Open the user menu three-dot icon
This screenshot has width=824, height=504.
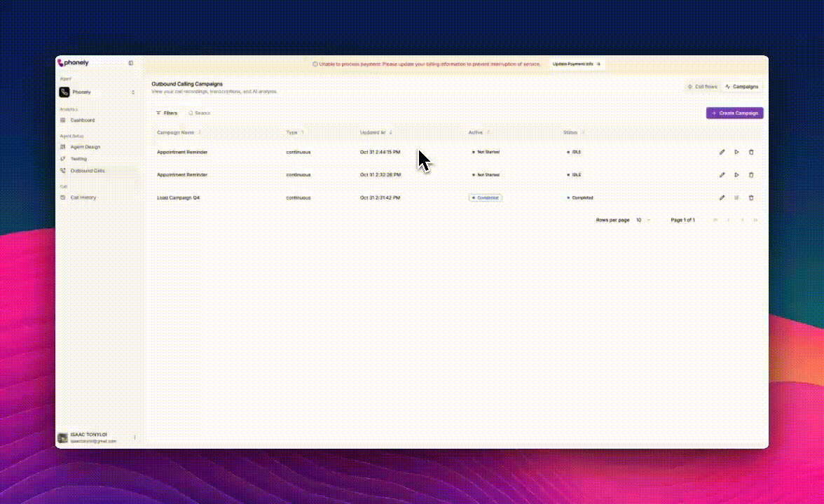tap(135, 437)
